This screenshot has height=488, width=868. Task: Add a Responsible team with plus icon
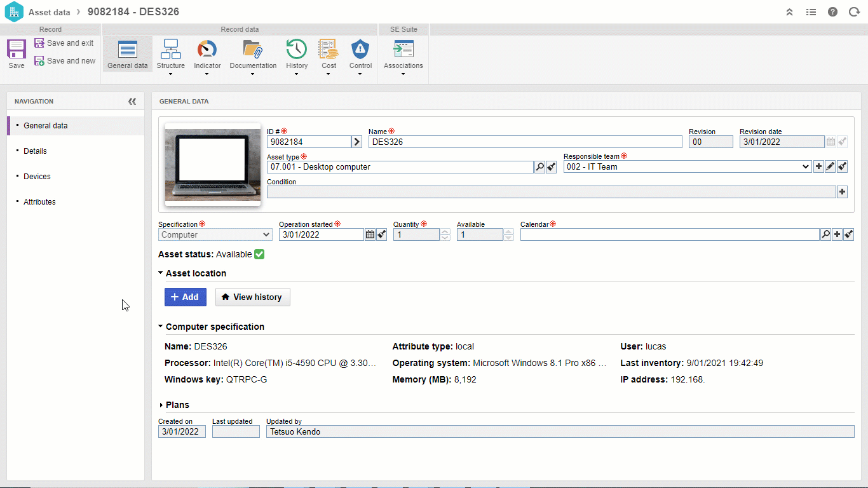pyautogui.click(x=818, y=166)
